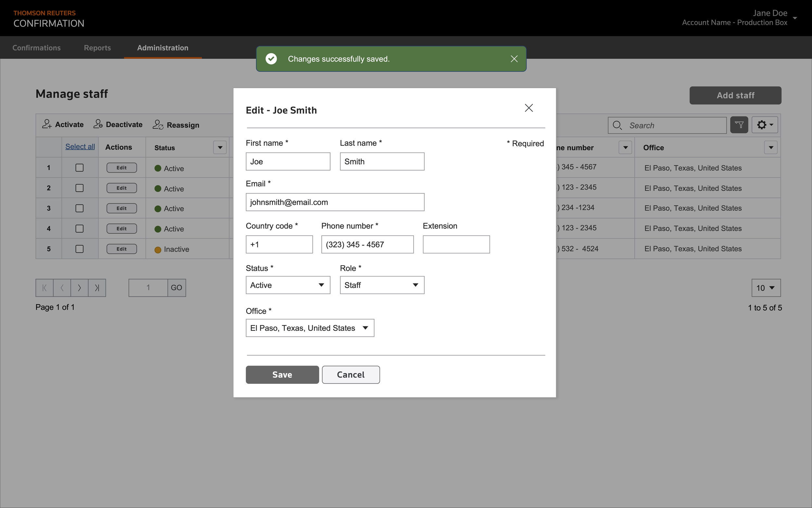Click the Reassign staff icon
Screen dimensions: 812x508
pos(158,125)
